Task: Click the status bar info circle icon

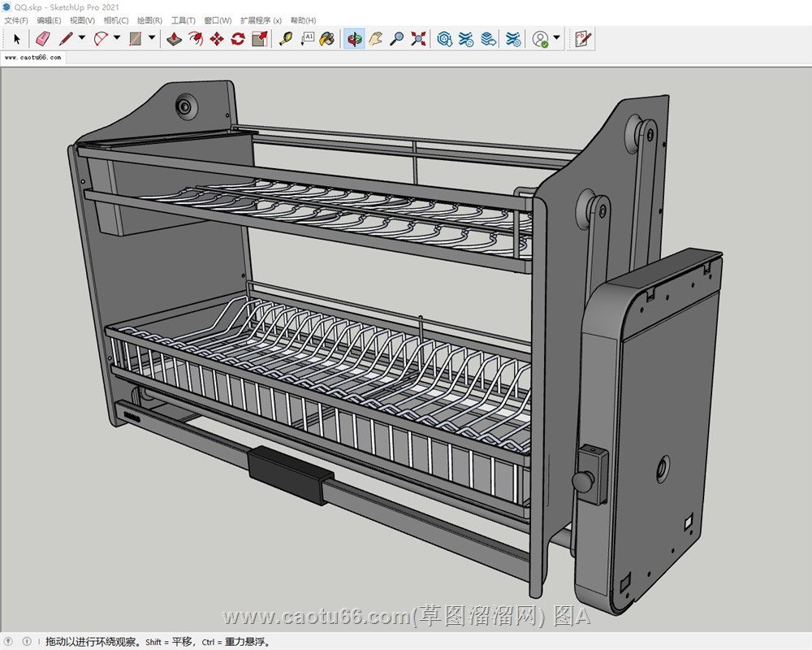Action: click(27, 642)
